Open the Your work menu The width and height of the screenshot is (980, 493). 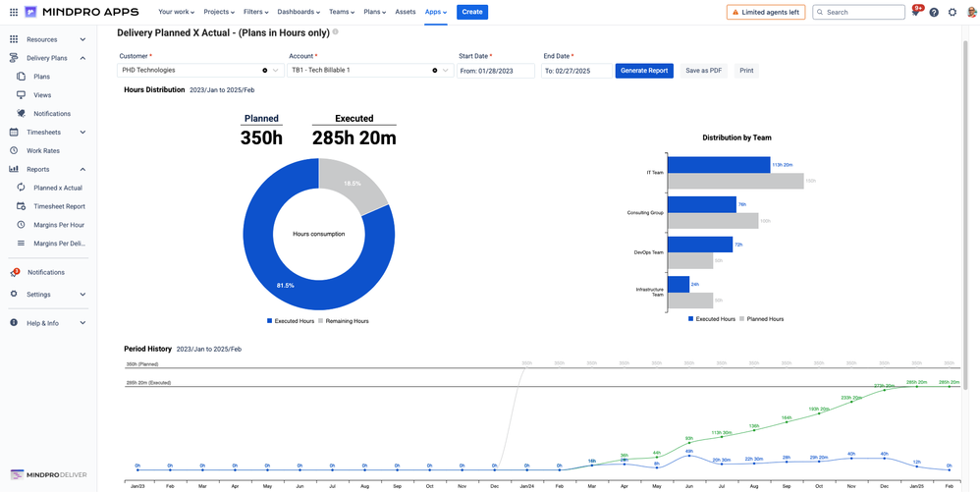(x=176, y=12)
